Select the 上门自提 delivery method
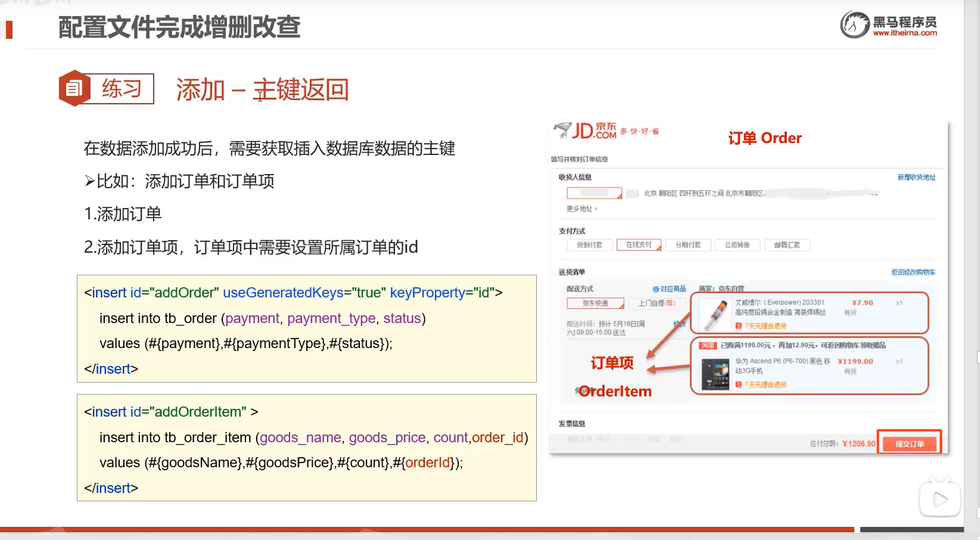This screenshot has height=540, width=980. click(x=657, y=303)
